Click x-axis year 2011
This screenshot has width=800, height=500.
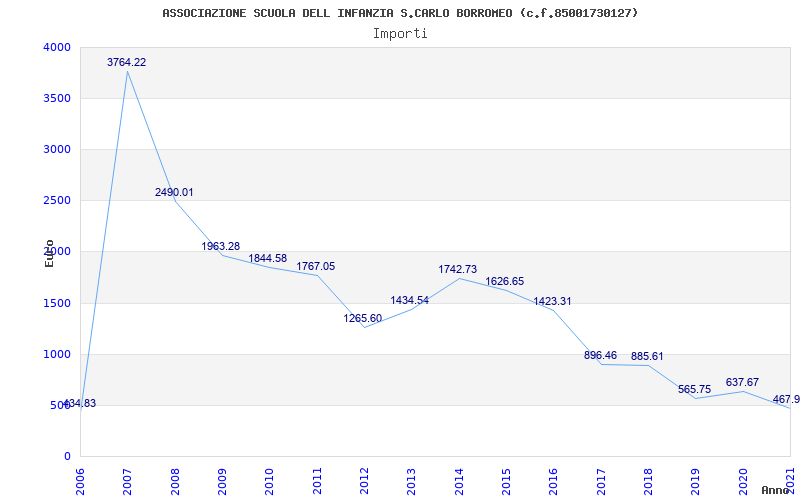[317, 481]
